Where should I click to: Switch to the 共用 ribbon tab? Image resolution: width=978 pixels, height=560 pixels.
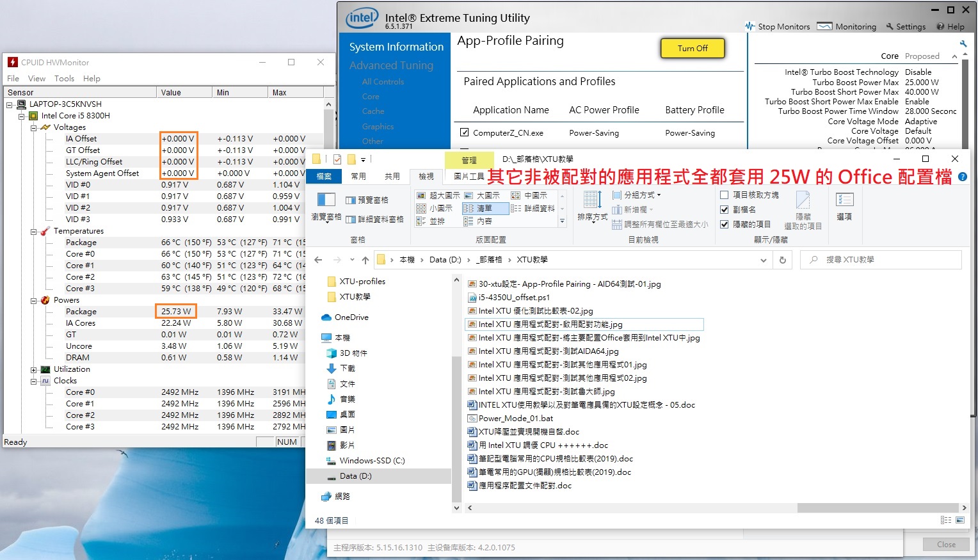click(x=392, y=176)
